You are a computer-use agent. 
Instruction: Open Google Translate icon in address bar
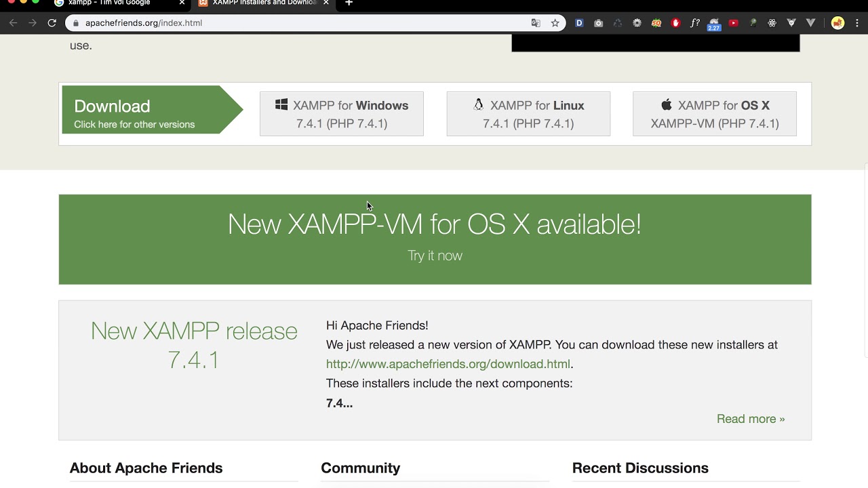[x=536, y=23]
